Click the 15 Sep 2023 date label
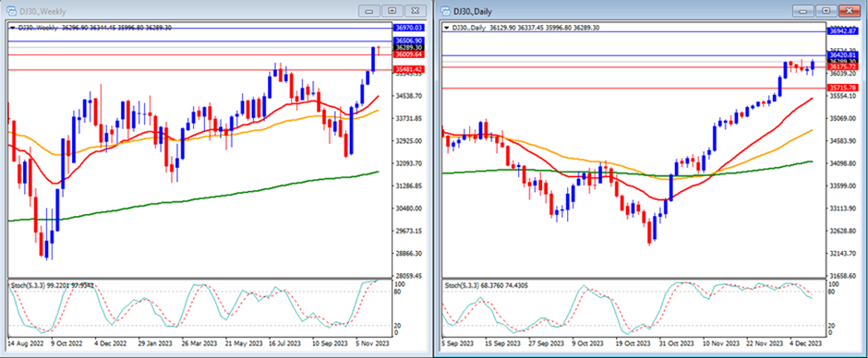This screenshot has height=358, width=868. tap(501, 343)
